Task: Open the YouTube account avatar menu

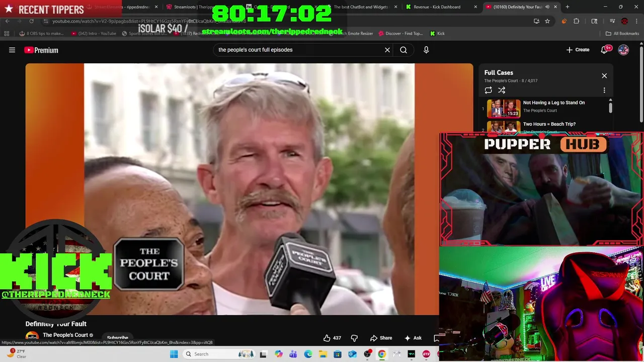Action: point(623,50)
